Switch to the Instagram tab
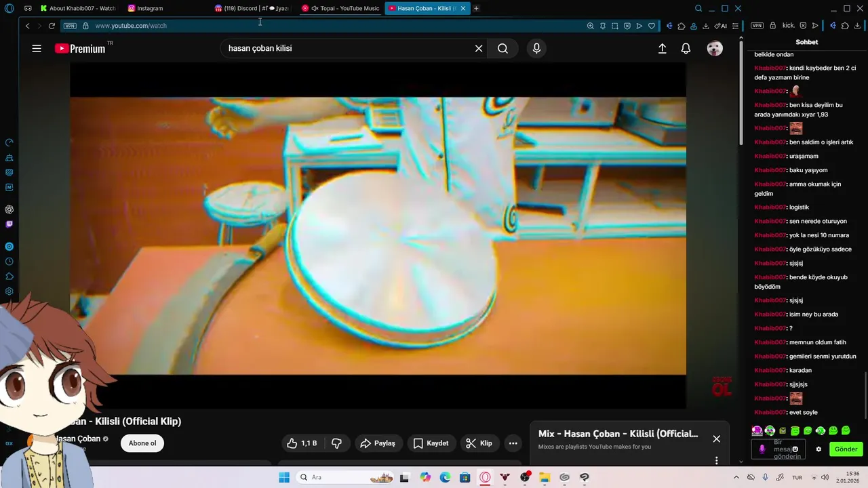 (145, 8)
